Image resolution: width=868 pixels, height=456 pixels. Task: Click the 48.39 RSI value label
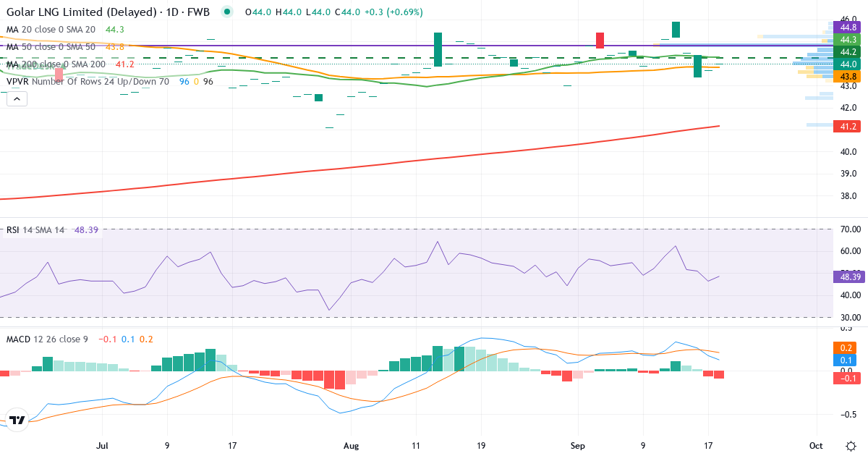tap(849, 276)
